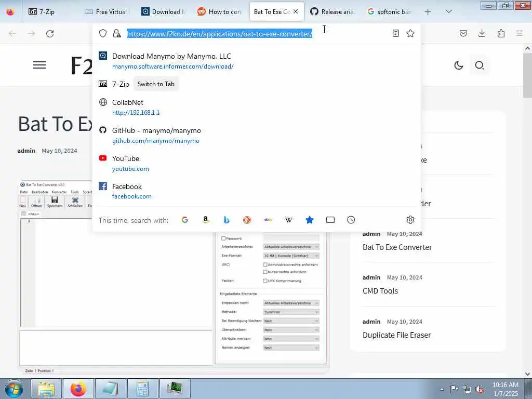Search bookmarks via the star icon
Screen dimensions: 532x399
[x=310, y=220]
